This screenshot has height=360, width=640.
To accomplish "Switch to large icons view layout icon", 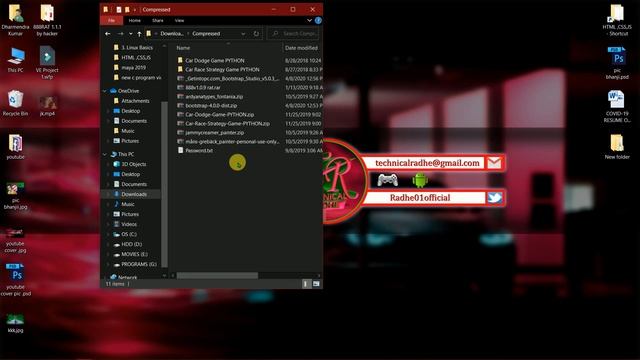I will point(316,284).
